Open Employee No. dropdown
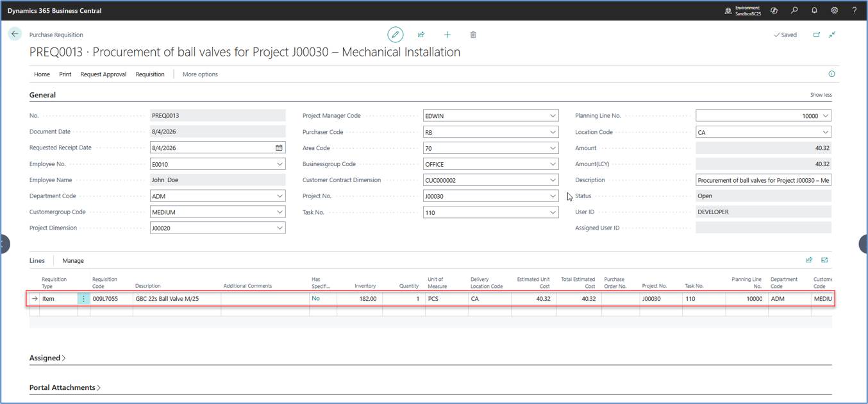The height and width of the screenshot is (404, 868). tap(280, 164)
